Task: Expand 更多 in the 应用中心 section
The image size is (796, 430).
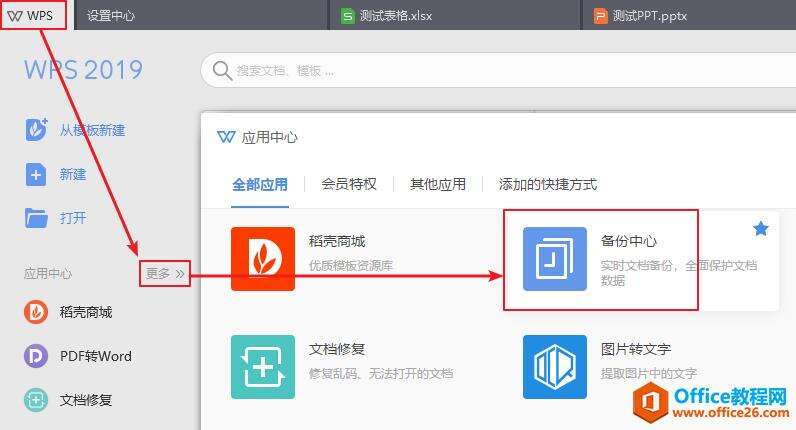Action: coord(165,274)
